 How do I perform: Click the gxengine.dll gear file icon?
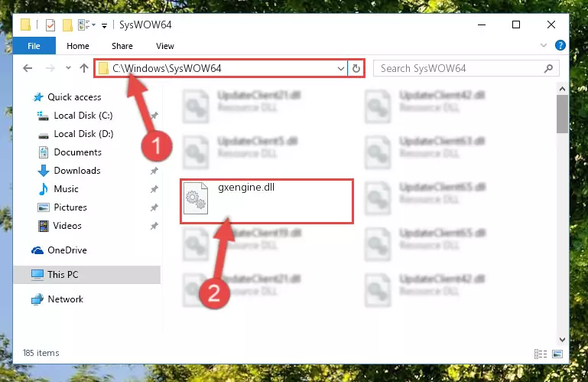[x=196, y=198]
